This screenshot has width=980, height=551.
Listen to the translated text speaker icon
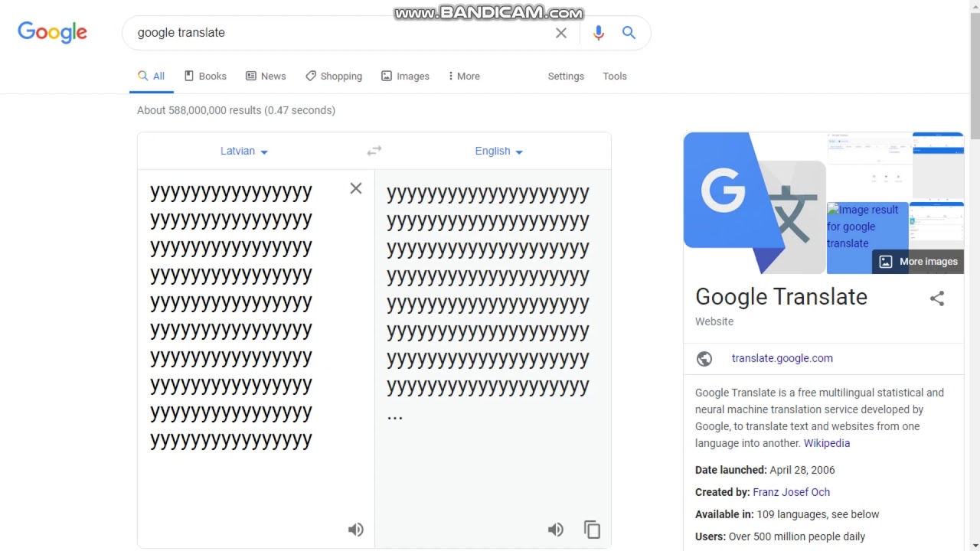556,530
